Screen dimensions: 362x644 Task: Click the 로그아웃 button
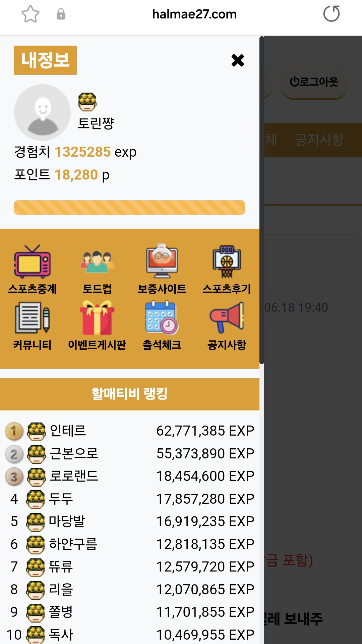[x=314, y=82]
